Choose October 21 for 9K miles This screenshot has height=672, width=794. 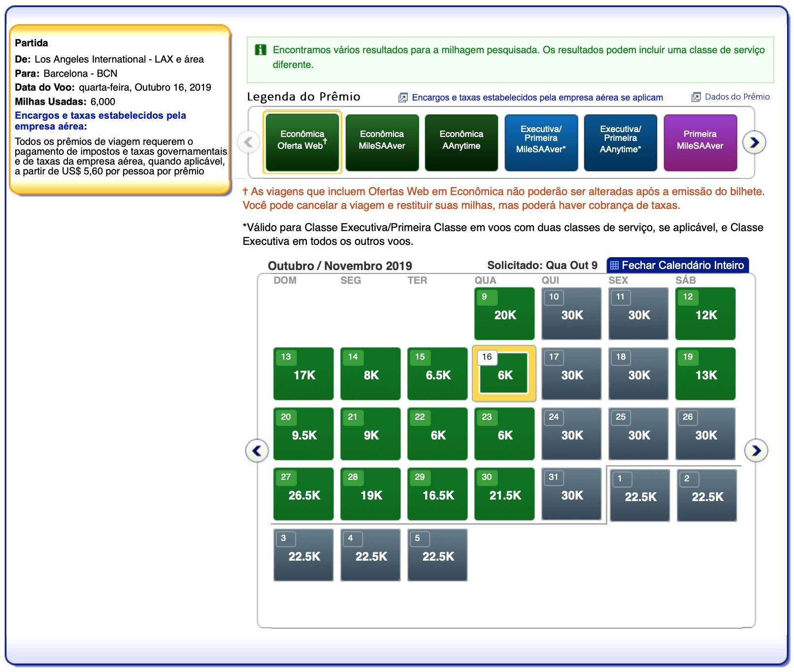point(370,434)
